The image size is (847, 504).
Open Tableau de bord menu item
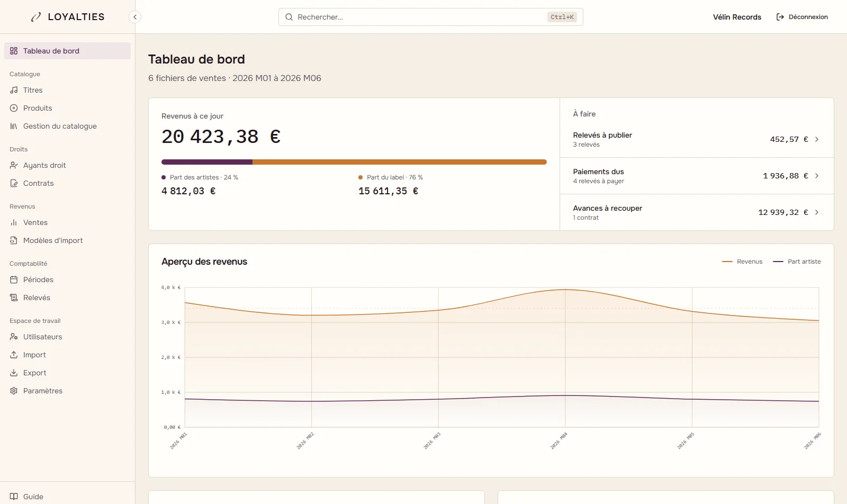point(67,51)
